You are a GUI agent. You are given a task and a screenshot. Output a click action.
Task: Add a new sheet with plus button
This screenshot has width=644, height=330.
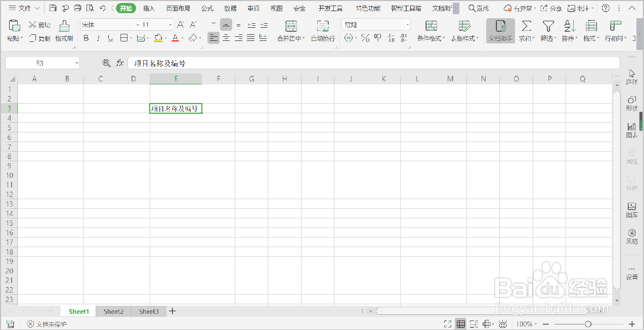(172, 311)
